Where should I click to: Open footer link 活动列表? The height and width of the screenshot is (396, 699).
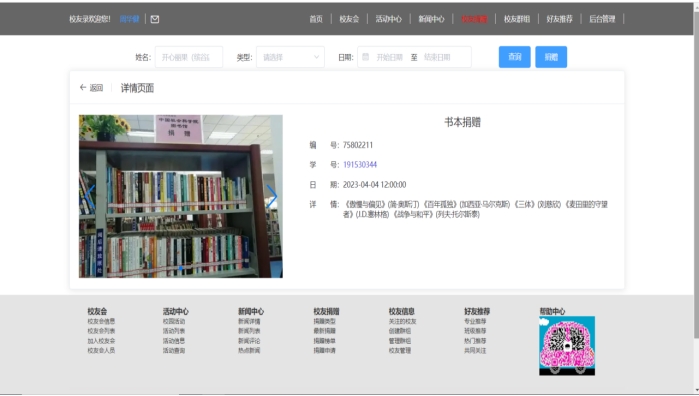[x=174, y=331]
